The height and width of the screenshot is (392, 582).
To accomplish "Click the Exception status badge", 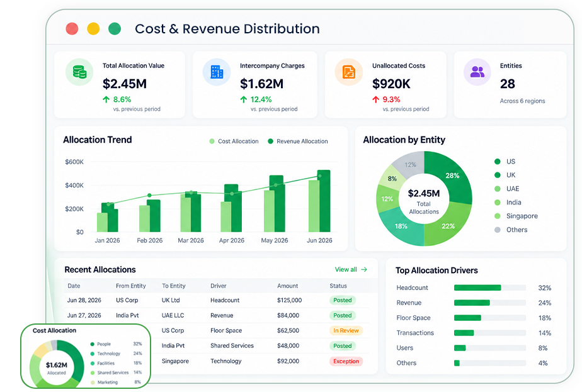I will coord(346,361).
